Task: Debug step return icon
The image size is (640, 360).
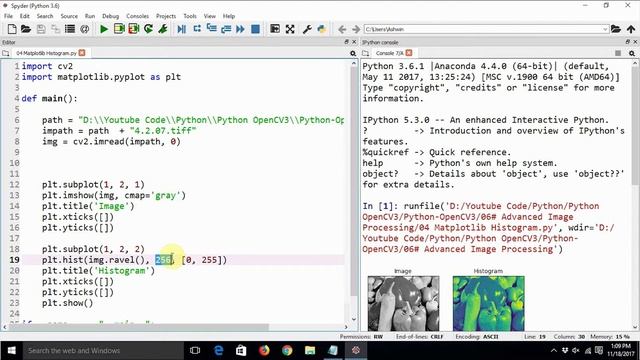Action: [x=226, y=29]
